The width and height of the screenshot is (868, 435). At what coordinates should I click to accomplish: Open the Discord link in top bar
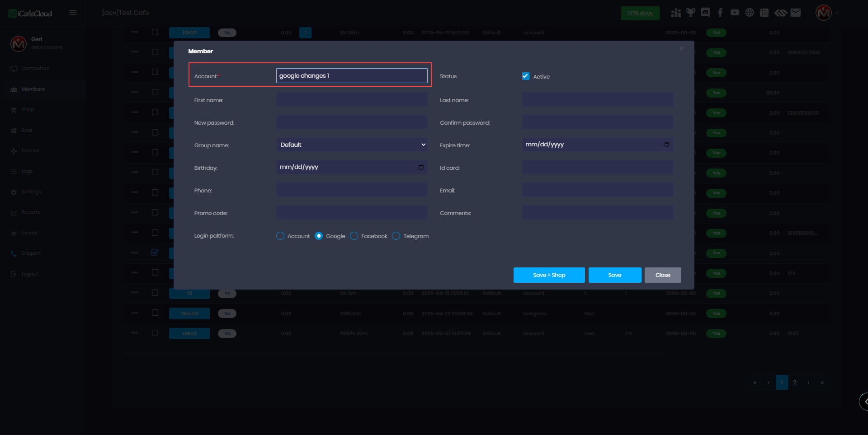pos(705,13)
